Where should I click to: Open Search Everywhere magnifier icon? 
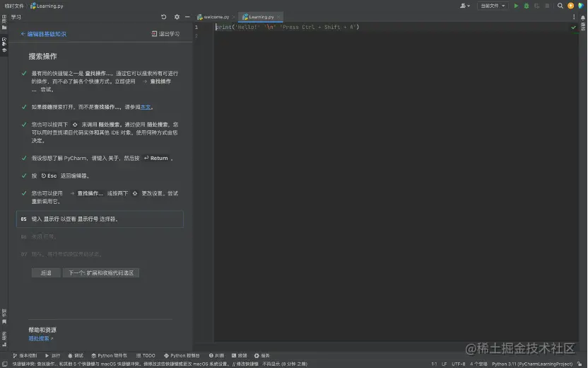560,6
